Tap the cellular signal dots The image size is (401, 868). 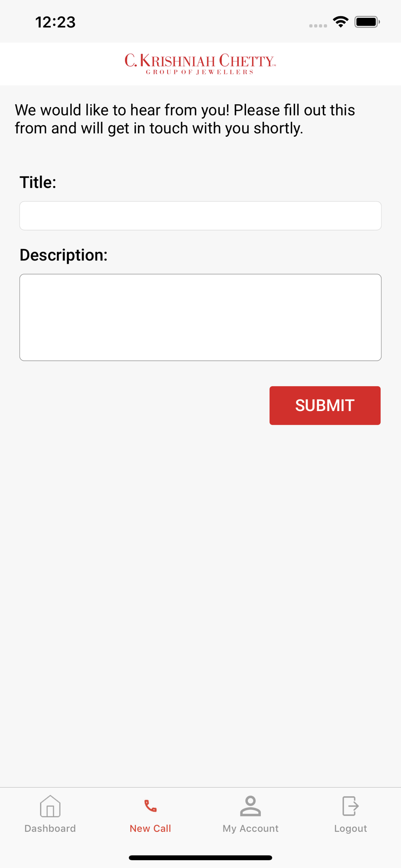(x=318, y=26)
